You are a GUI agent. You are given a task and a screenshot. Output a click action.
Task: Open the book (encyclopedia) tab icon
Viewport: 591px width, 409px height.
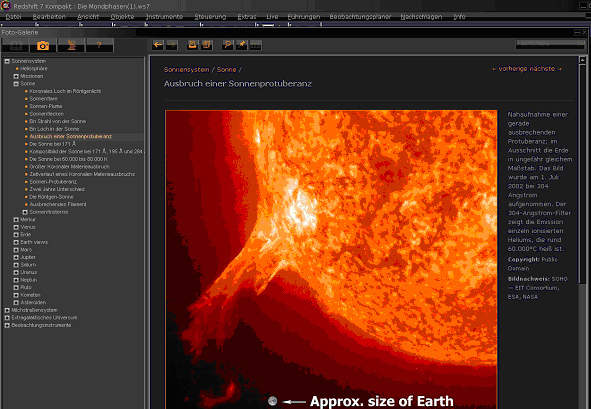(16, 46)
